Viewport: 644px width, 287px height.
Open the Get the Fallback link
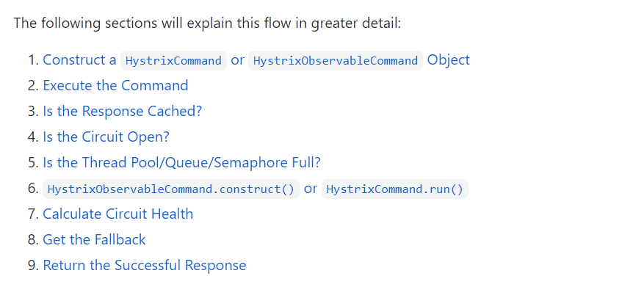click(94, 239)
